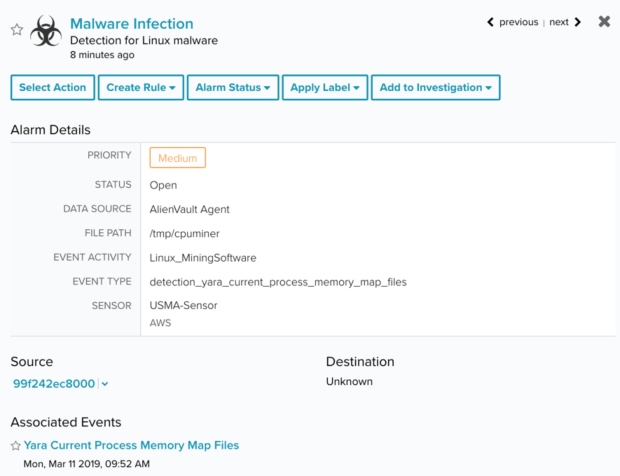Image resolution: width=620 pixels, height=476 pixels.
Task: Open Yara Current Process Memory Map Files event
Action: pyautogui.click(x=131, y=445)
